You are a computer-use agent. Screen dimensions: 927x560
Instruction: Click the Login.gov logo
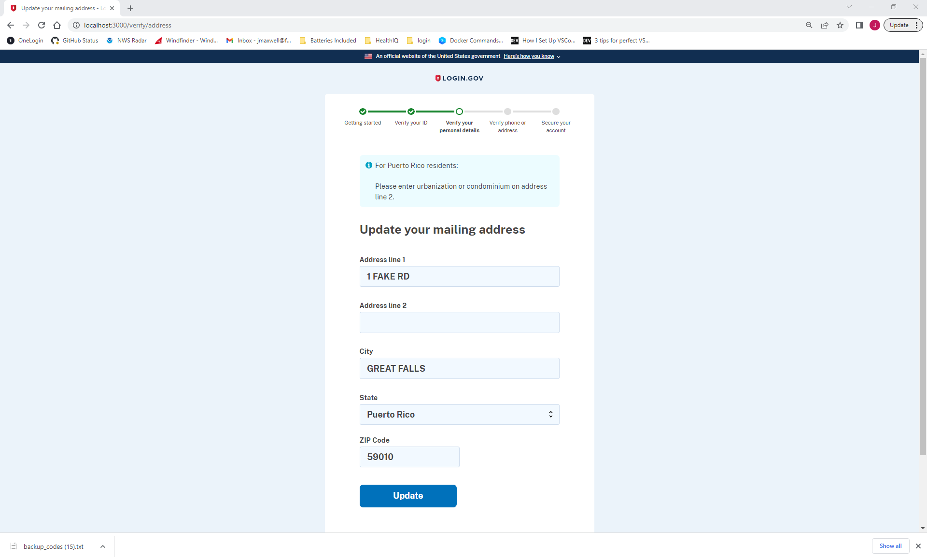pos(459,78)
